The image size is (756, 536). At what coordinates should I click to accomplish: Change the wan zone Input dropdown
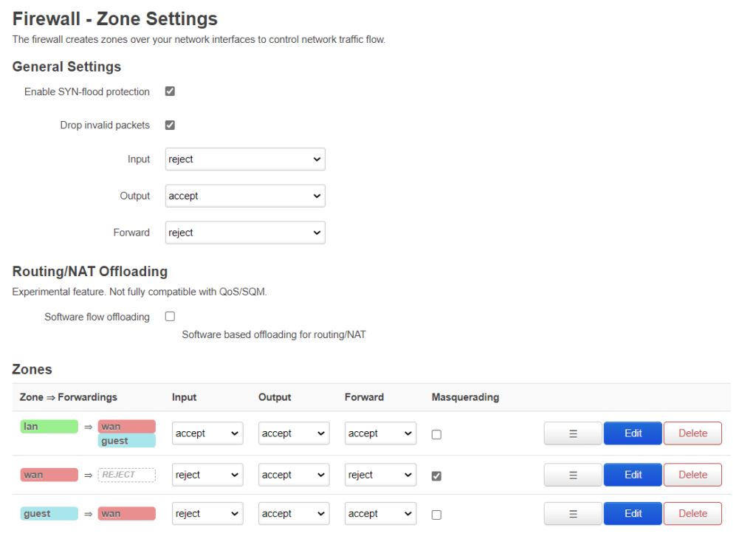tap(207, 475)
